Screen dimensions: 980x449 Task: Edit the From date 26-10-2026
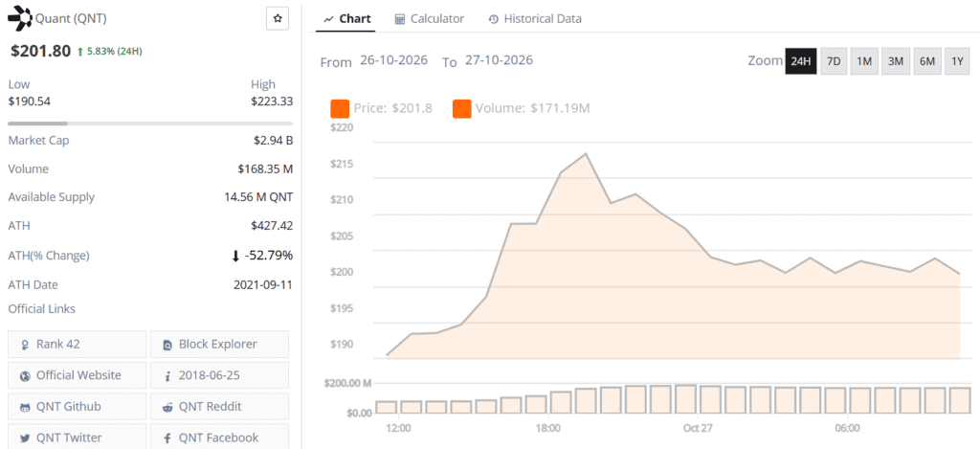point(393,60)
